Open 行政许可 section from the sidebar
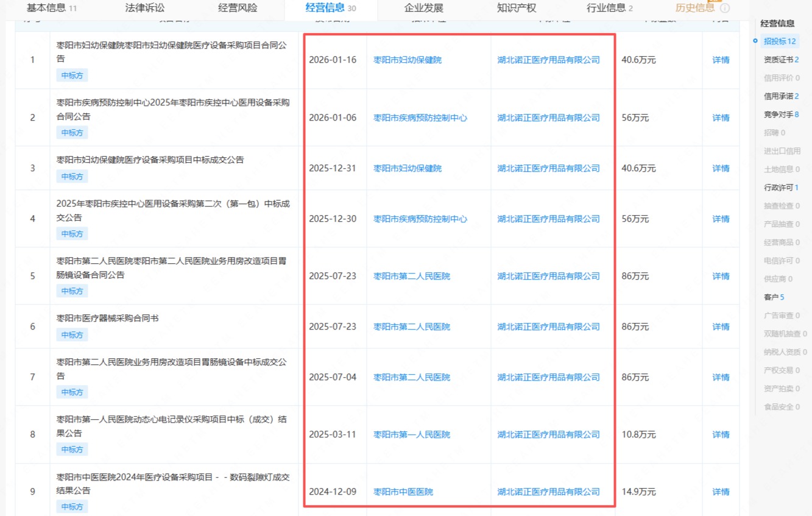Viewport: 812px width, 516px height. 781,188
